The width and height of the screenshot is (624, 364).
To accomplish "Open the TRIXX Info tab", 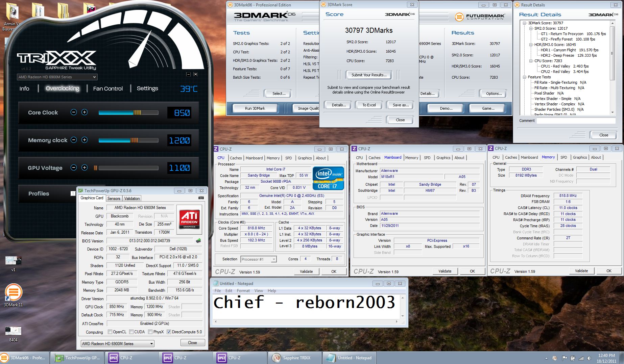I will click(24, 88).
